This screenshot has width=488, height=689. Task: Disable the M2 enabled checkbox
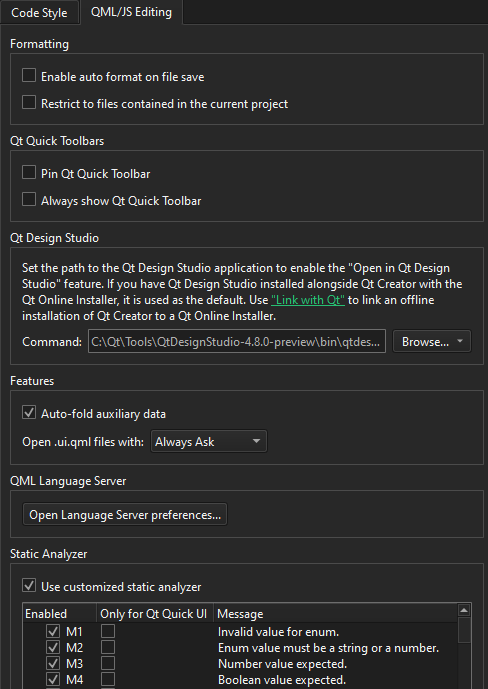pyautogui.click(x=53, y=648)
